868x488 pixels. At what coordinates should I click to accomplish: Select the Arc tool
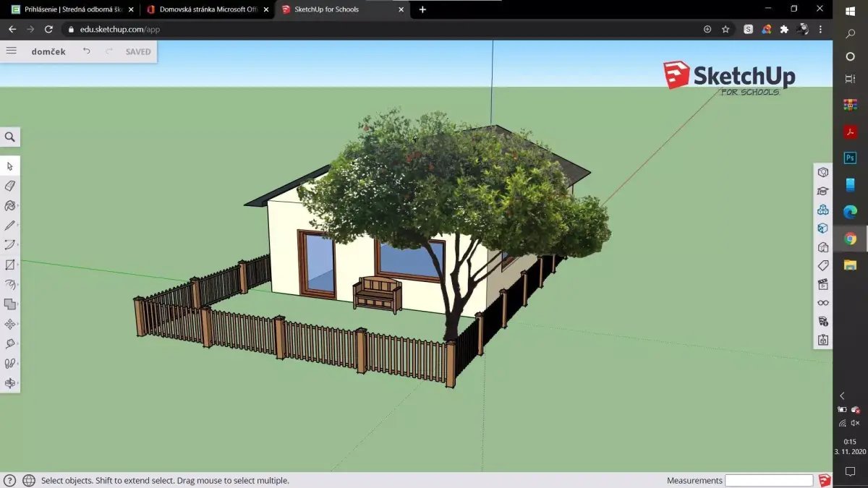tap(10, 245)
